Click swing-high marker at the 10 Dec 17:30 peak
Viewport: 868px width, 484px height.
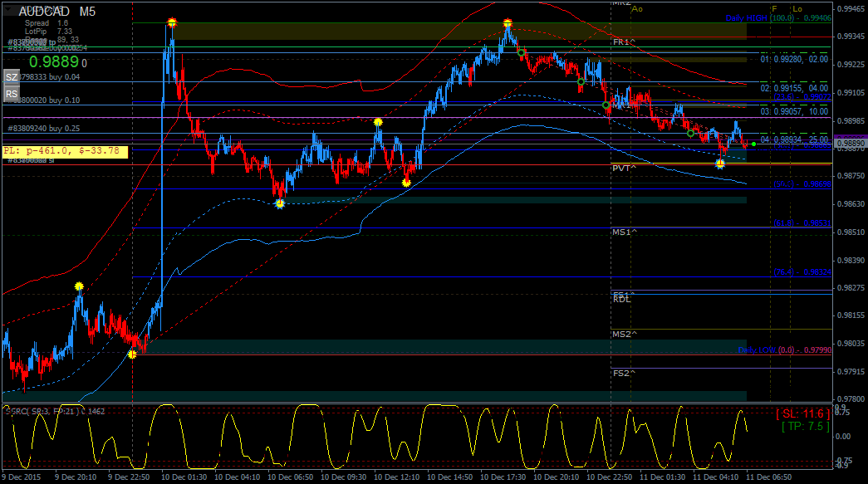pos(508,24)
